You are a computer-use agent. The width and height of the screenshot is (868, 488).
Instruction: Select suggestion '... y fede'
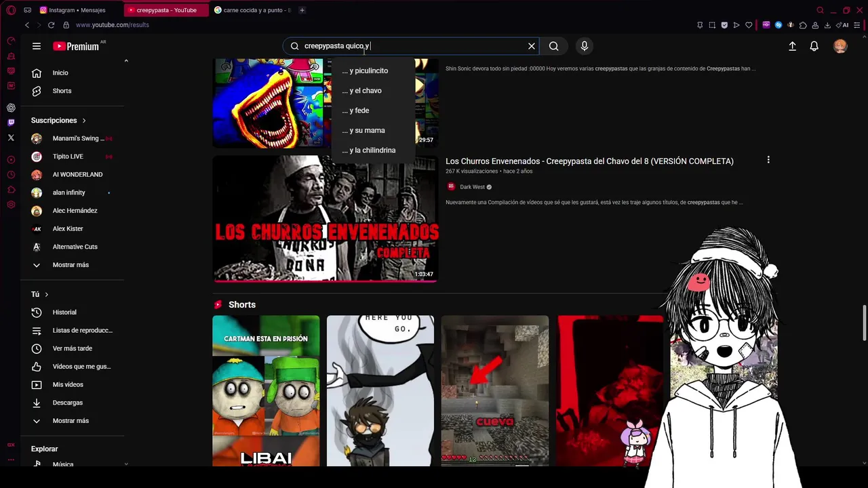[x=373, y=110]
